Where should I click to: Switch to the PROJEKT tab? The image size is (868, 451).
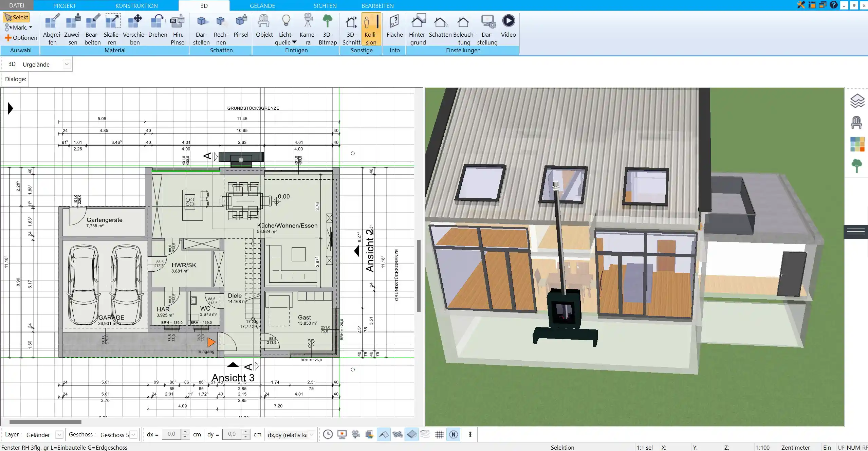click(x=64, y=5)
